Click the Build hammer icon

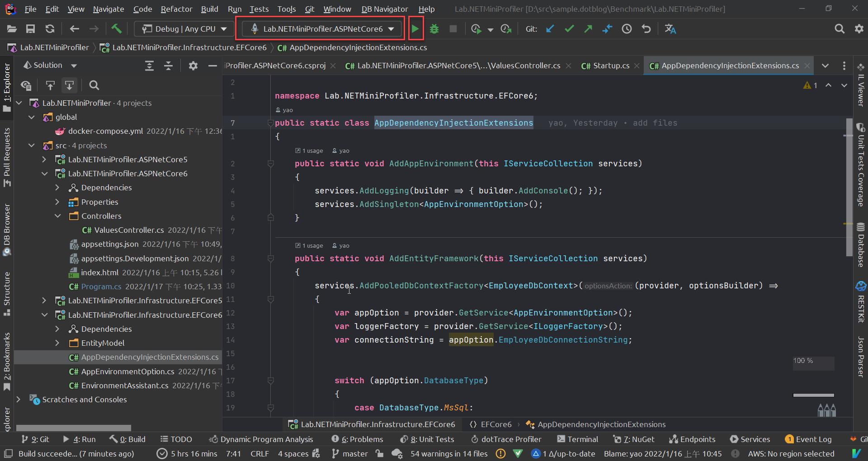[x=116, y=29]
